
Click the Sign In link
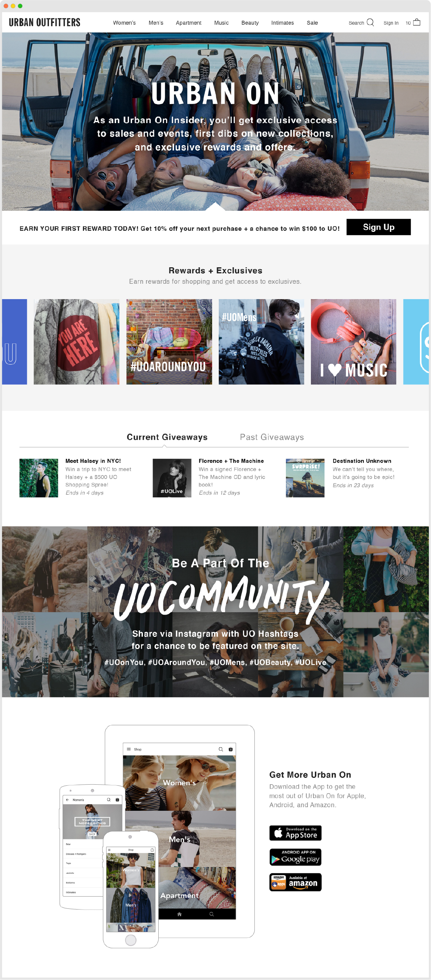click(391, 23)
